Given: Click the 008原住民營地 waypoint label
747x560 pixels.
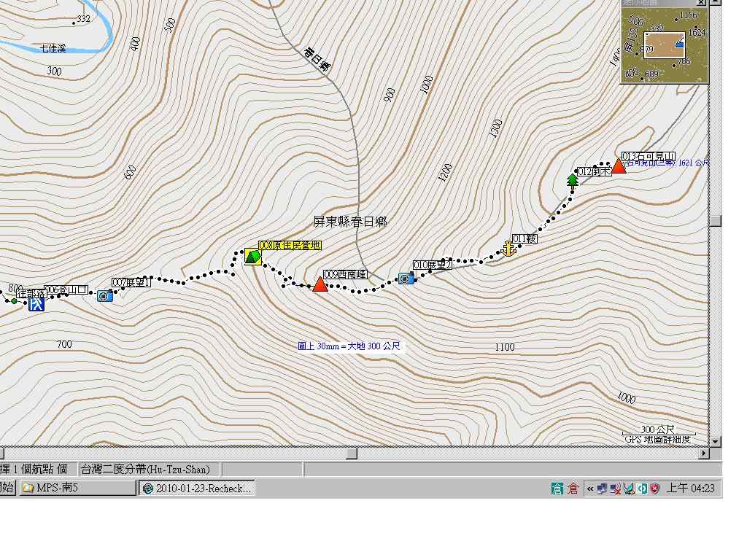Looking at the screenshot, I should click(x=290, y=246).
